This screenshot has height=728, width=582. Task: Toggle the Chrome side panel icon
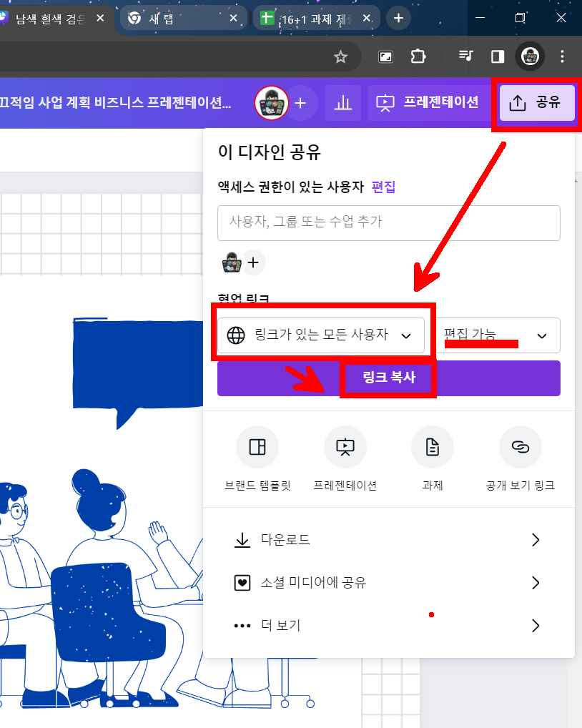[498, 56]
